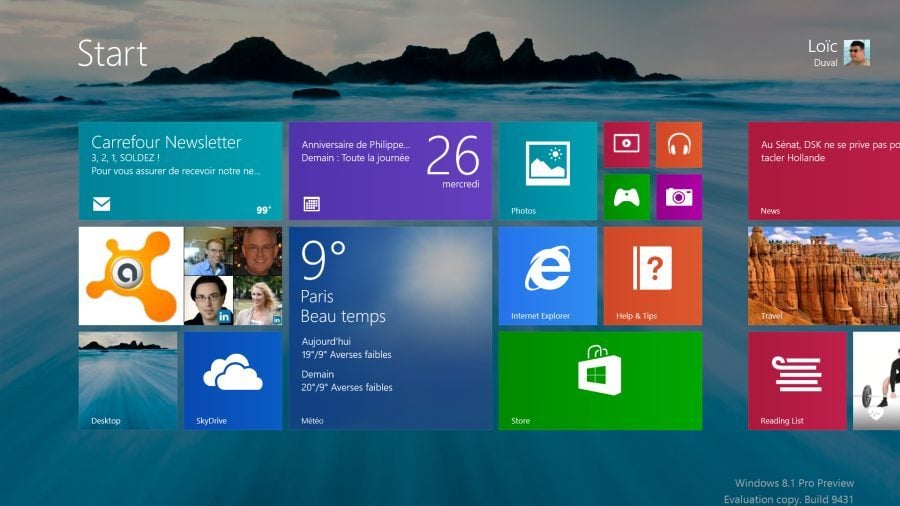
Task: Open the Health & Fitness weightlifter tile
Action: click(876, 380)
